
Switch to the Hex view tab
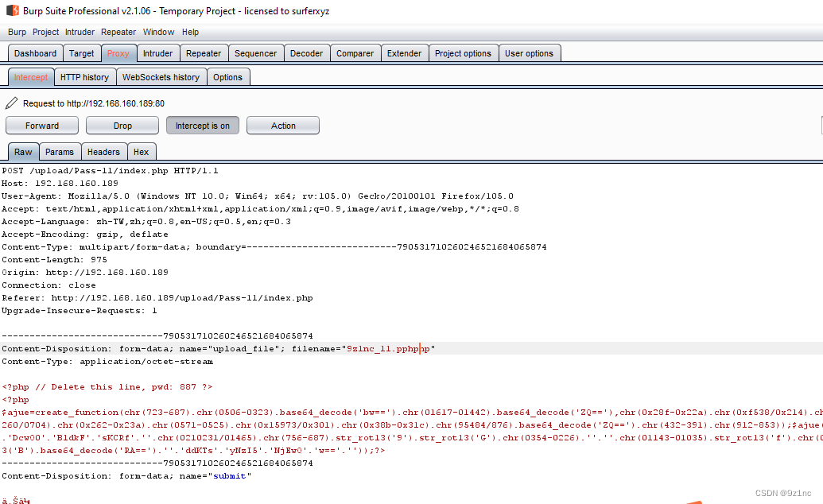[x=141, y=152]
